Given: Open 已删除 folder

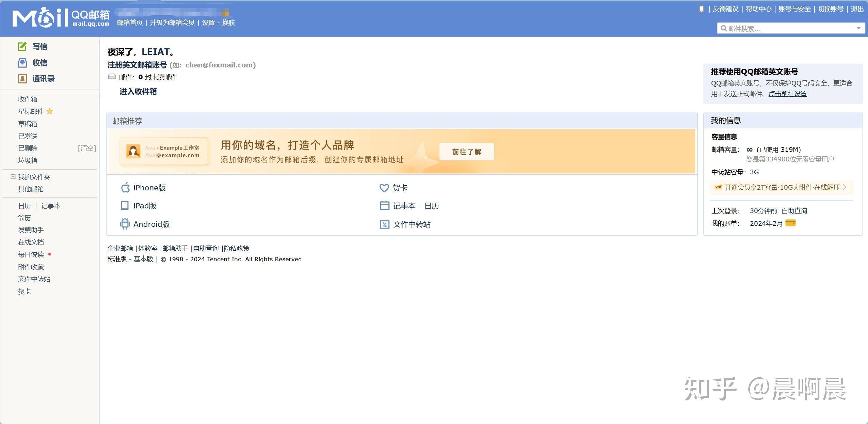Looking at the screenshot, I should click(x=28, y=148).
